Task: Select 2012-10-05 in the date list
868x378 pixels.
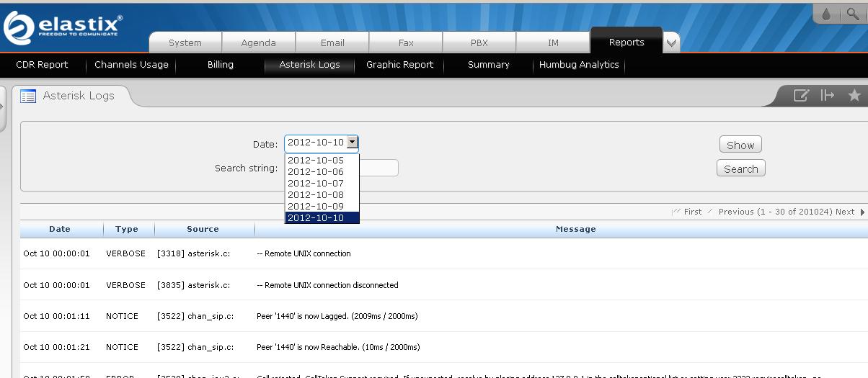Action: [x=316, y=161]
